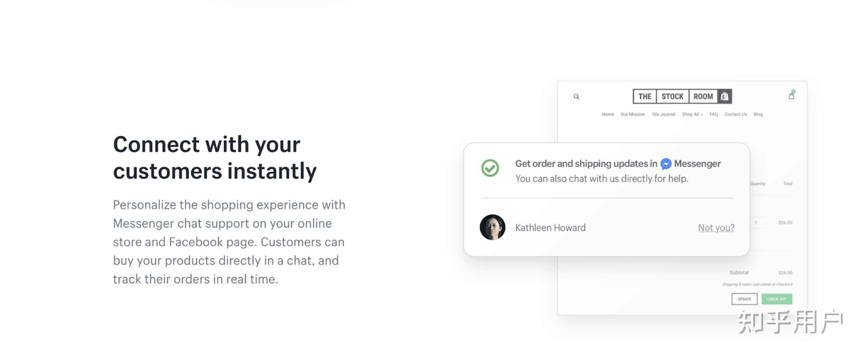Click the "Not you?" link
The height and width of the screenshot is (352, 868).
coord(716,228)
